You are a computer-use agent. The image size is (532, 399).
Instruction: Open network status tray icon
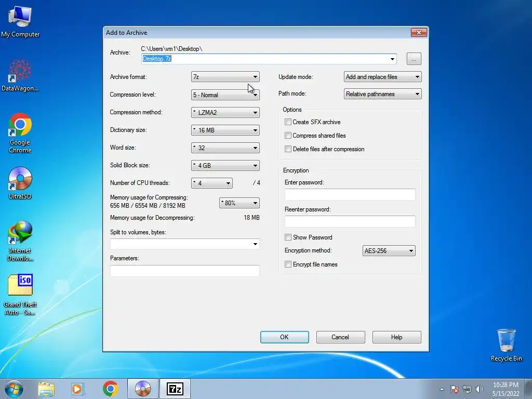(x=467, y=389)
